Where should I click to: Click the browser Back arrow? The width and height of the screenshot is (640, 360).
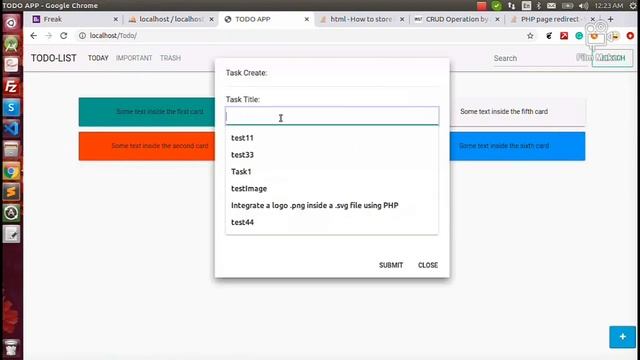[x=33, y=36]
